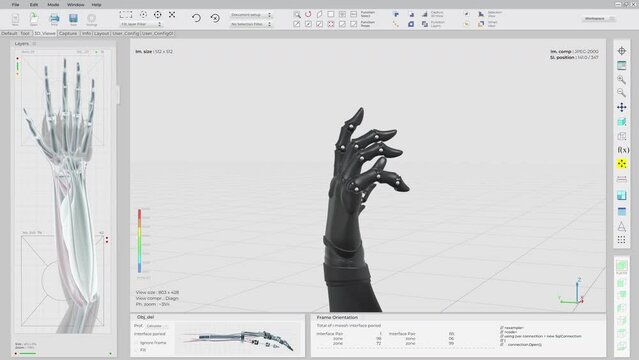Switch to the User_Config tab
639x360 pixels.
[x=126, y=33]
